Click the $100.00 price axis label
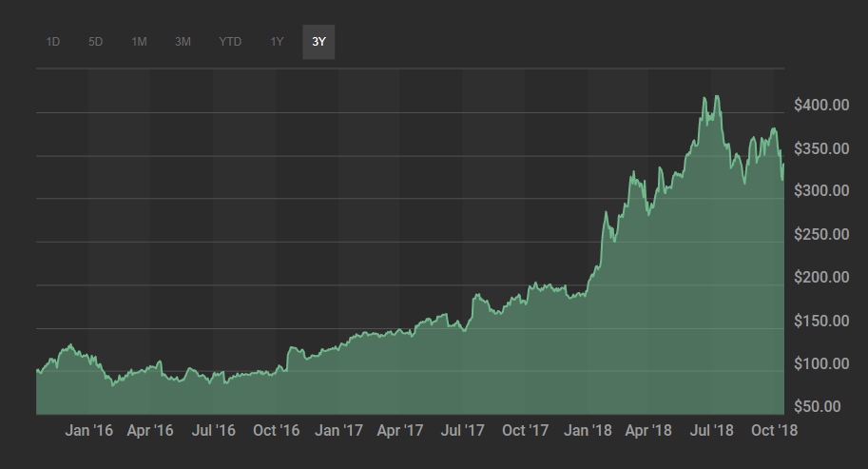This screenshot has width=868, height=469. [x=821, y=363]
